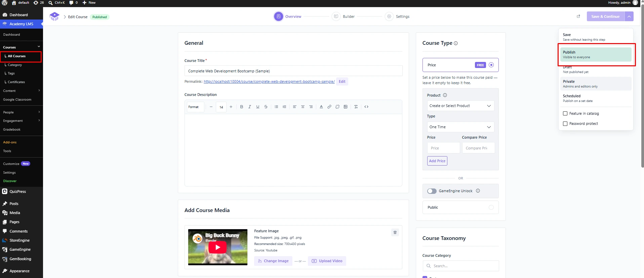This screenshot has width=644, height=278.
Task: Decrease the editor font size
Action: coord(211,107)
